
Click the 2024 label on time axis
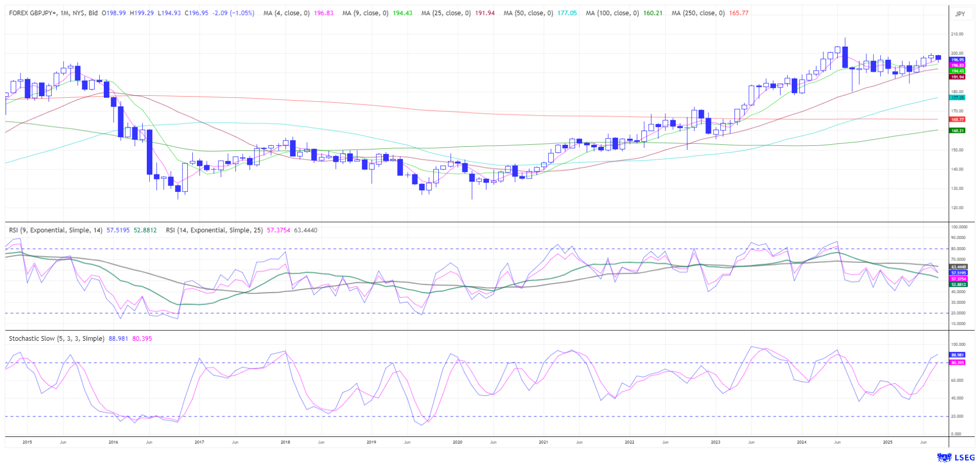(801, 442)
